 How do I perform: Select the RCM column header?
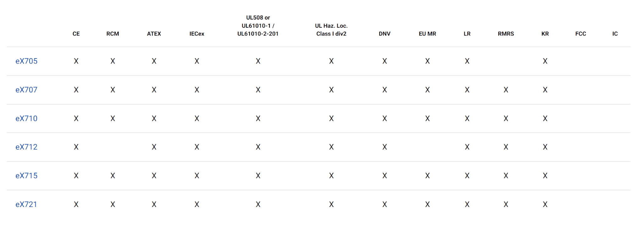pyautogui.click(x=113, y=34)
